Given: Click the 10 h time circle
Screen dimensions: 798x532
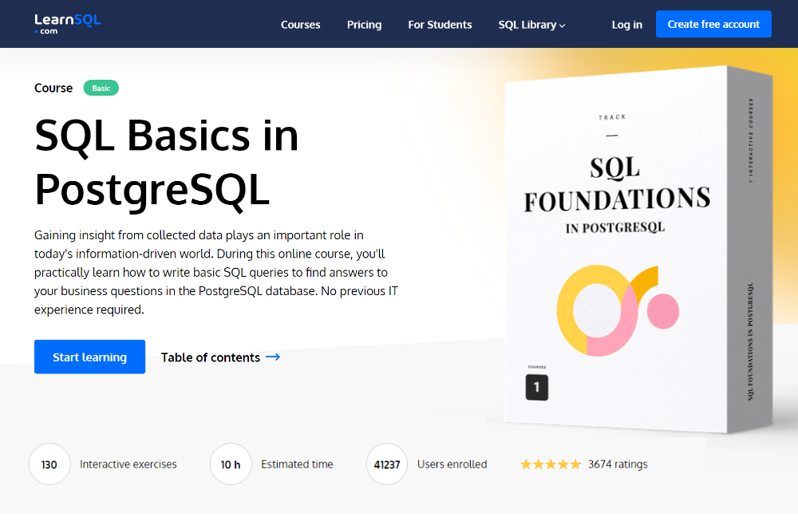Looking at the screenshot, I should click(231, 464).
